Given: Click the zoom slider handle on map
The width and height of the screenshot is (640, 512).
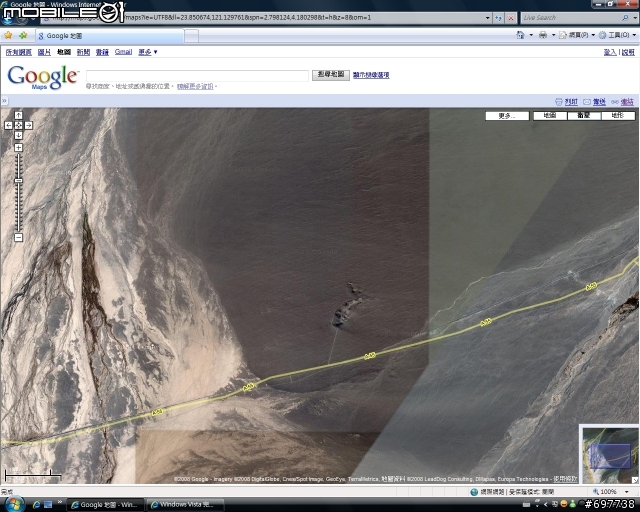Looking at the screenshot, I should [x=18, y=180].
